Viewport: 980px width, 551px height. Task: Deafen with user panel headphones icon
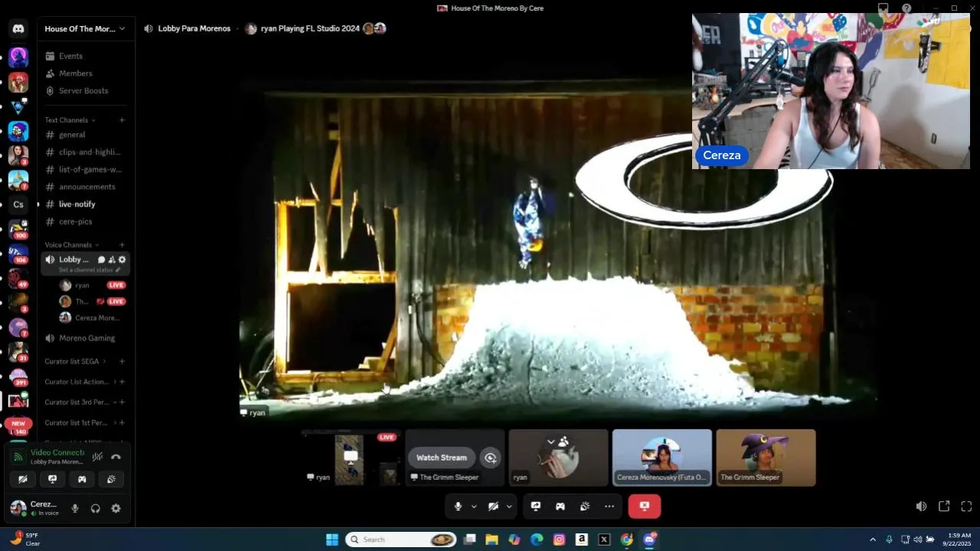pyautogui.click(x=96, y=508)
